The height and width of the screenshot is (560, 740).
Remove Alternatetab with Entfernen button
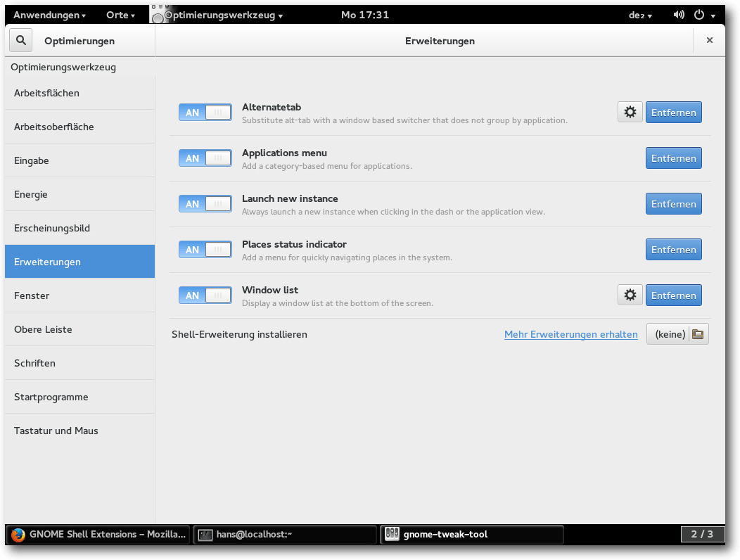[x=673, y=113]
